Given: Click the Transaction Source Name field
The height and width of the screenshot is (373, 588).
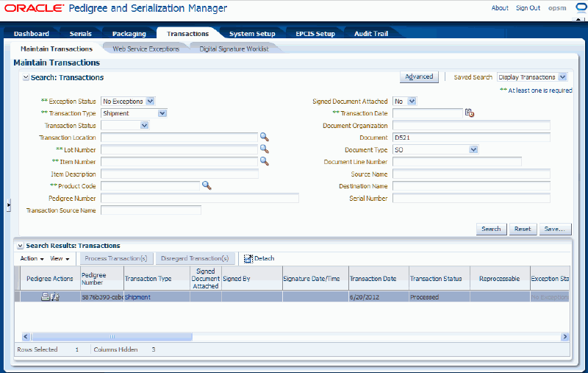Looking at the screenshot, I should point(151,210).
